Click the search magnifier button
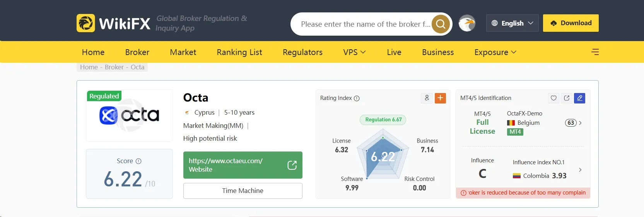Screen dimensions: 644x217 441,24
